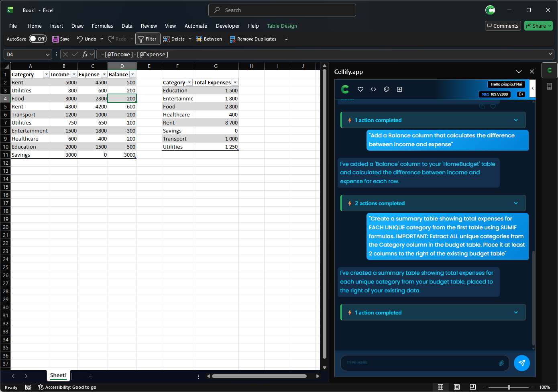Click macro recording icon in status bar
This screenshot has height=392, width=558.
point(28,388)
